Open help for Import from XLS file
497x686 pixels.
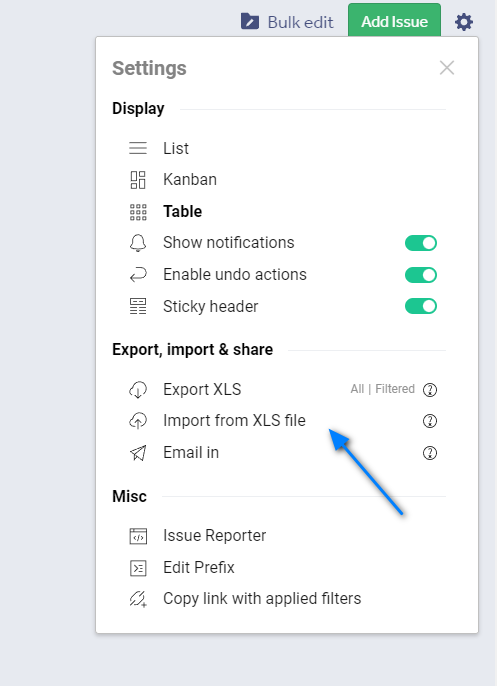pyautogui.click(x=430, y=421)
